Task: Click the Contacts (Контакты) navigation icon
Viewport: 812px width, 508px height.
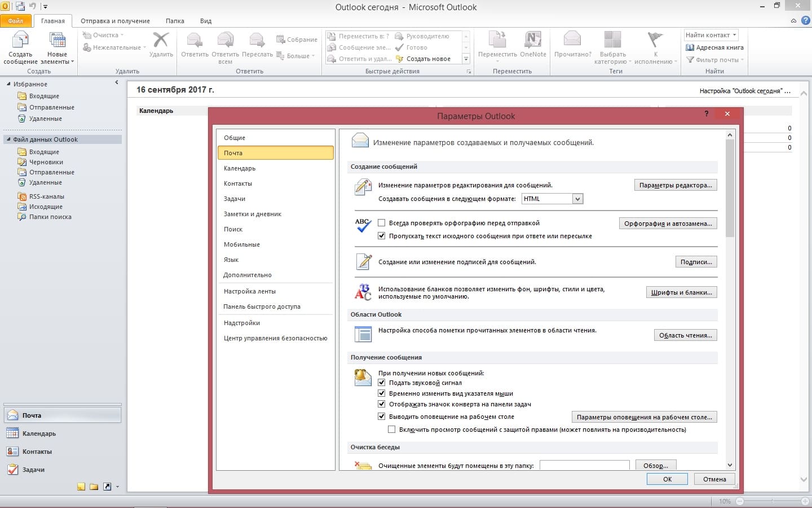Action: pos(12,452)
